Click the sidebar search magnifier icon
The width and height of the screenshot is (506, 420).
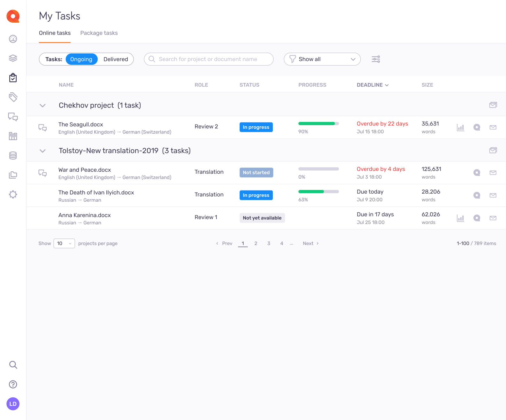(x=13, y=365)
